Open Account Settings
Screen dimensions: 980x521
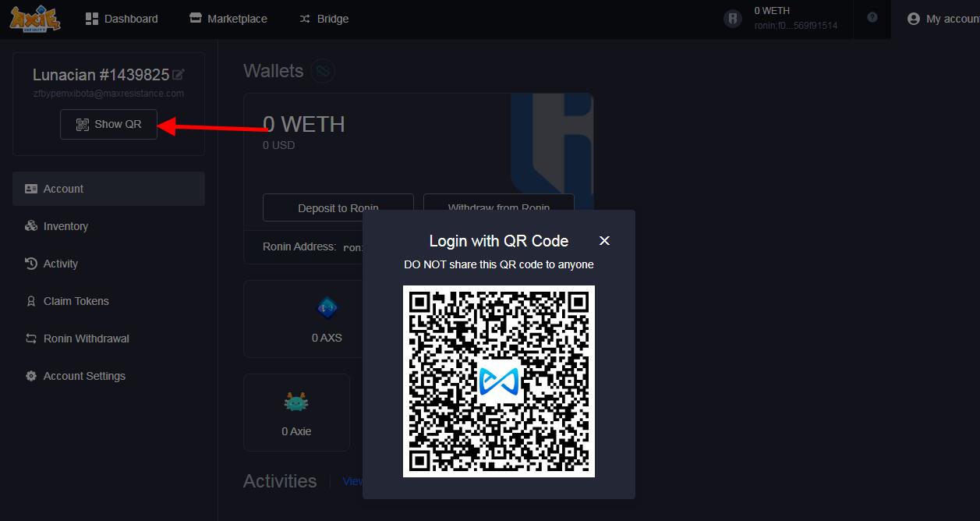click(108, 376)
